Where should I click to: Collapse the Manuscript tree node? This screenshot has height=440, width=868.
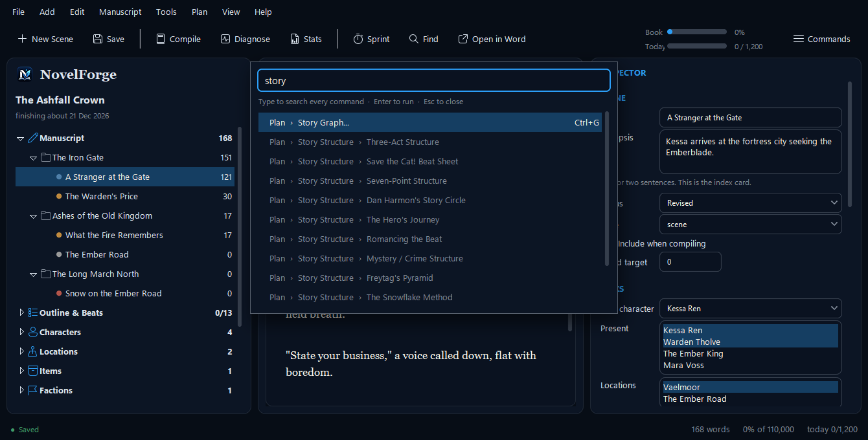(21, 138)
